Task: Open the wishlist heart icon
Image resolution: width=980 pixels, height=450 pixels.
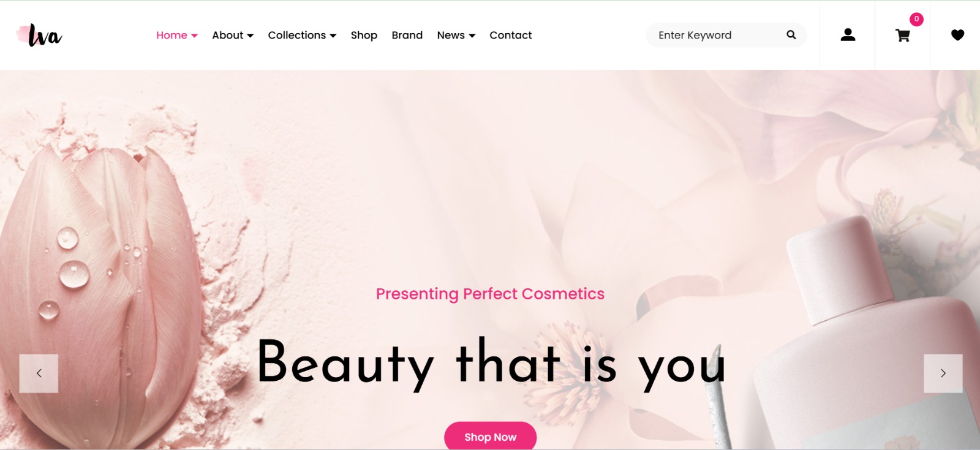Action: pyautogui.click(x=957, y=35)
